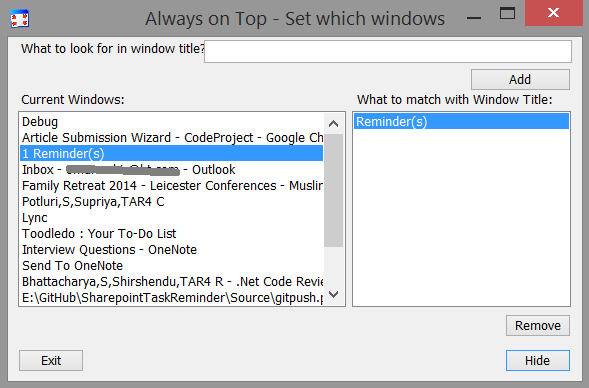Select Send To OneNote entry

point(171,266)
